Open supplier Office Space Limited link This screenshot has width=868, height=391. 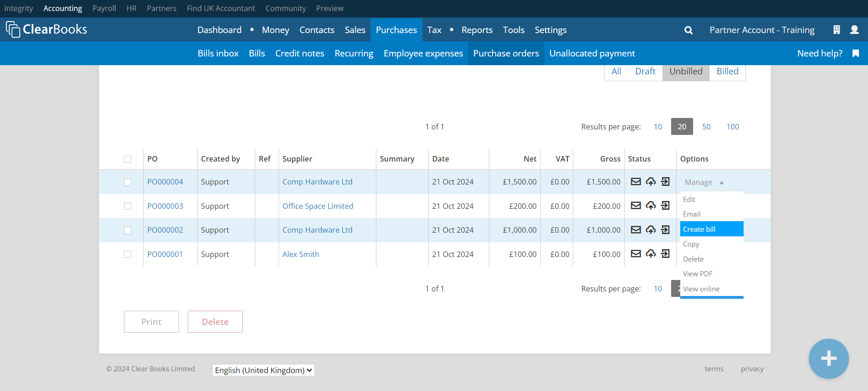point(318,206)
